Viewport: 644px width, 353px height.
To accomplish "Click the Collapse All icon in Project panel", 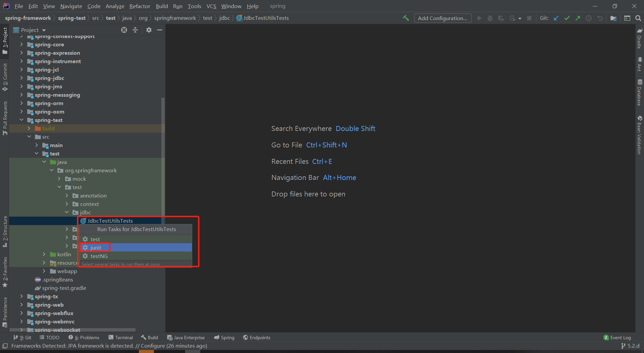I will (x=135, y=30).
